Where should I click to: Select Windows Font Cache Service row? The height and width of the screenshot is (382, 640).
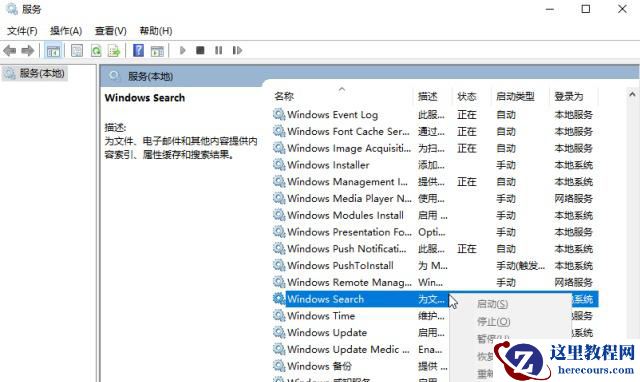tap(435, 131)
